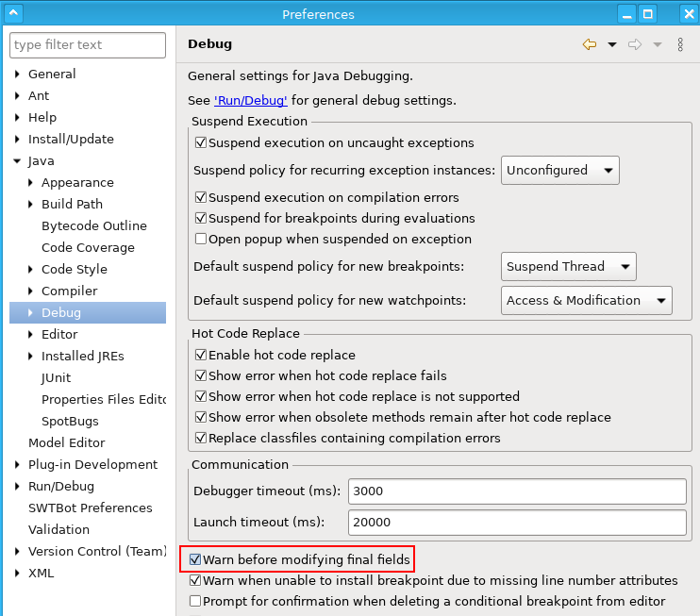Open the Access & Modification watchpoint dropdown
This screenshot has height=616, width=700.
(586, 300)
